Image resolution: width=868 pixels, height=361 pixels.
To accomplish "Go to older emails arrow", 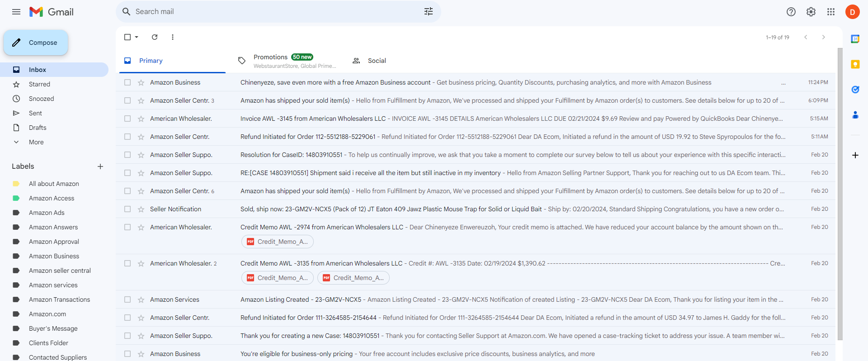I will pyautogui.click(x=824, y=37).
